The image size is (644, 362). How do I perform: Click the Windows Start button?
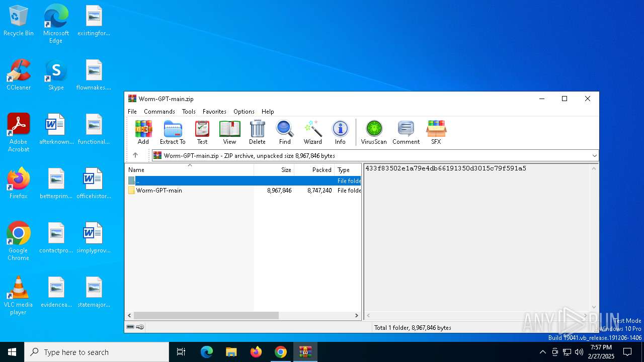coord(12,352)
